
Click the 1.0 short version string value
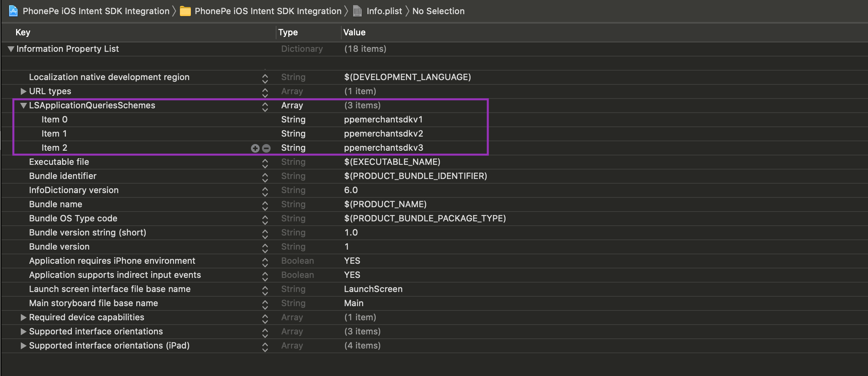pos(351,232)
